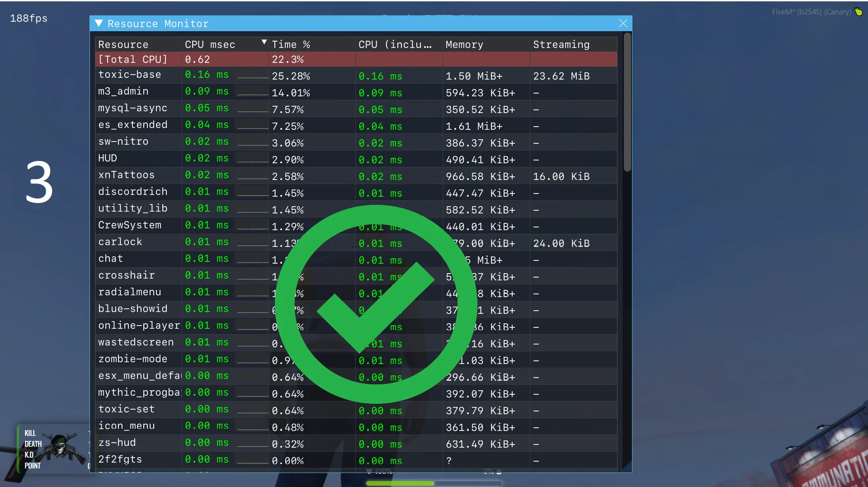868x487 pixels.
Task: Select the [Total CPU] row
Action: tap(133, 59)
